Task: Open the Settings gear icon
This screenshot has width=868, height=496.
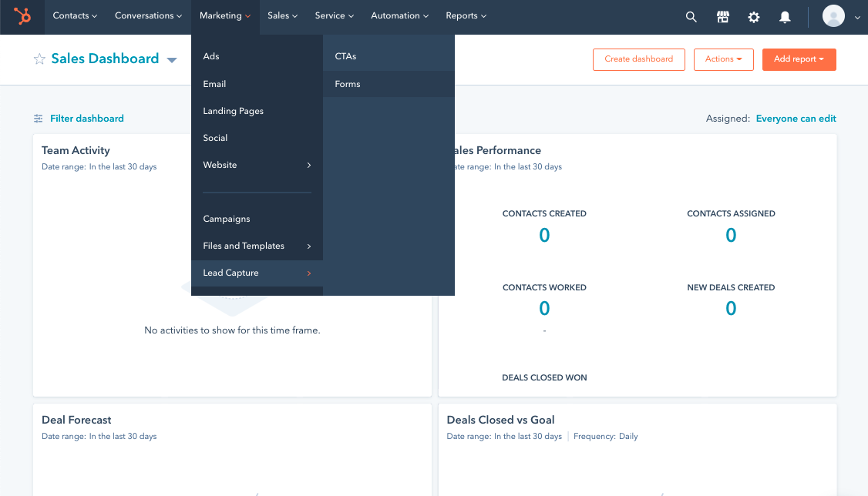Action: pyautogui.click(x=753, y=16)
